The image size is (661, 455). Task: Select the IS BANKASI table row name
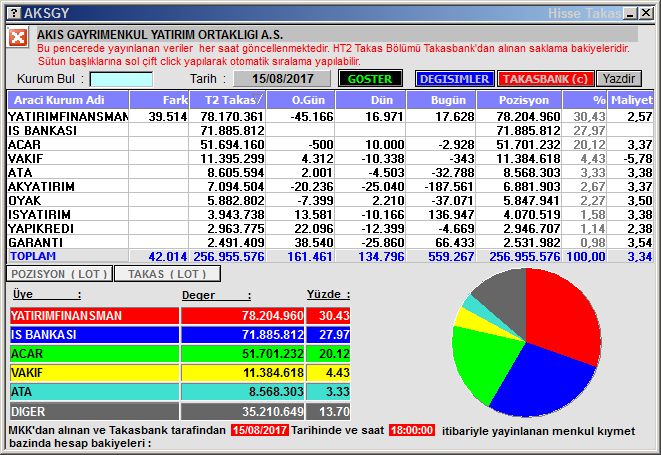pos(42,131)
